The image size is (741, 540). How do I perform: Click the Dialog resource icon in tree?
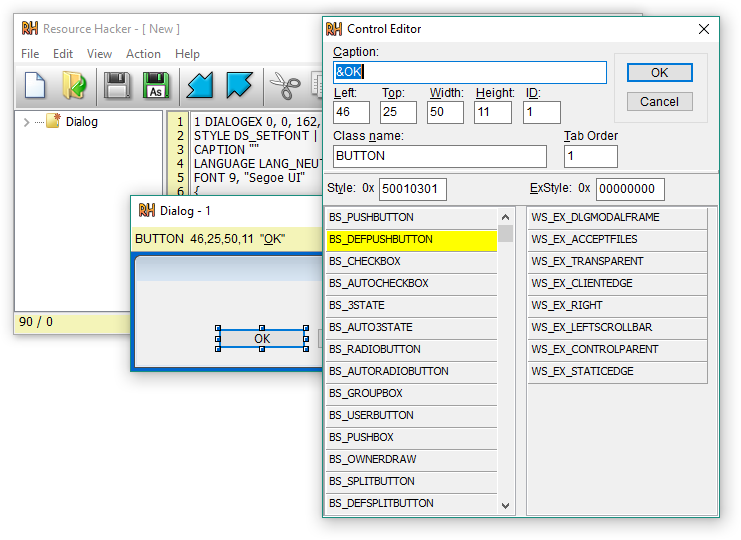(x=54, y=122)
